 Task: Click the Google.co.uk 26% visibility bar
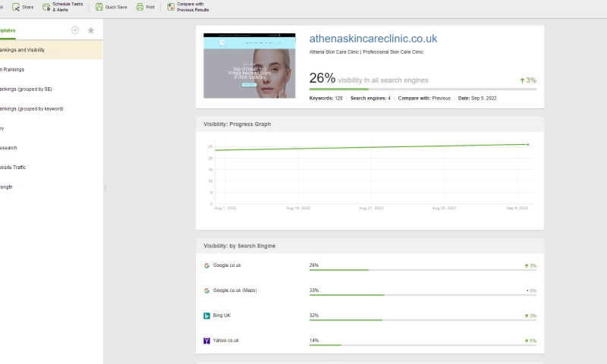[338, 269]
